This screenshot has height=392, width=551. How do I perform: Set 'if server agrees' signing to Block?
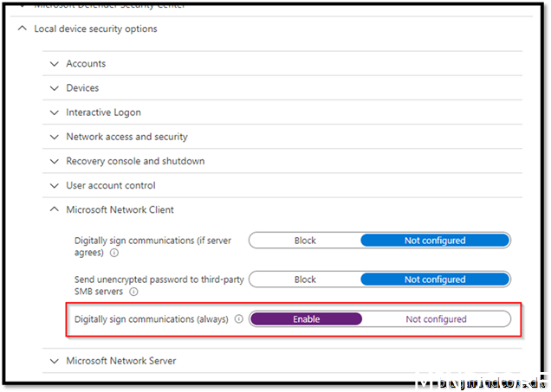(x=305, y=241)
